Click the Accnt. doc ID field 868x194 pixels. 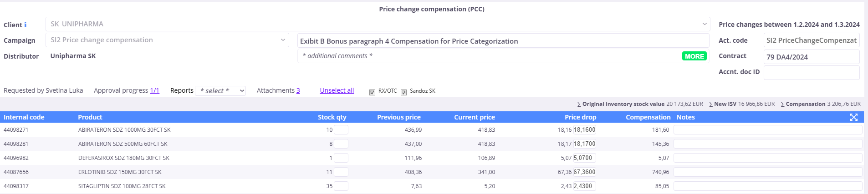[x=812, y=73]
